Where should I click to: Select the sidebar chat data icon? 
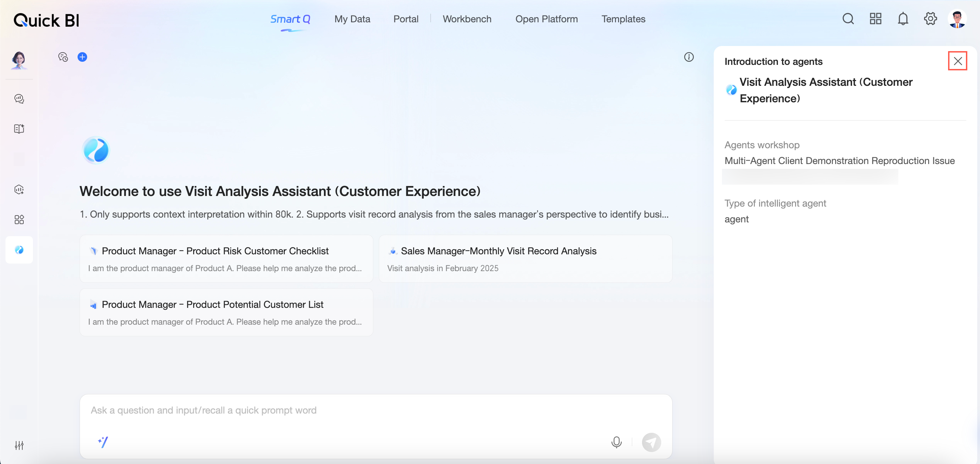(19, 99)
